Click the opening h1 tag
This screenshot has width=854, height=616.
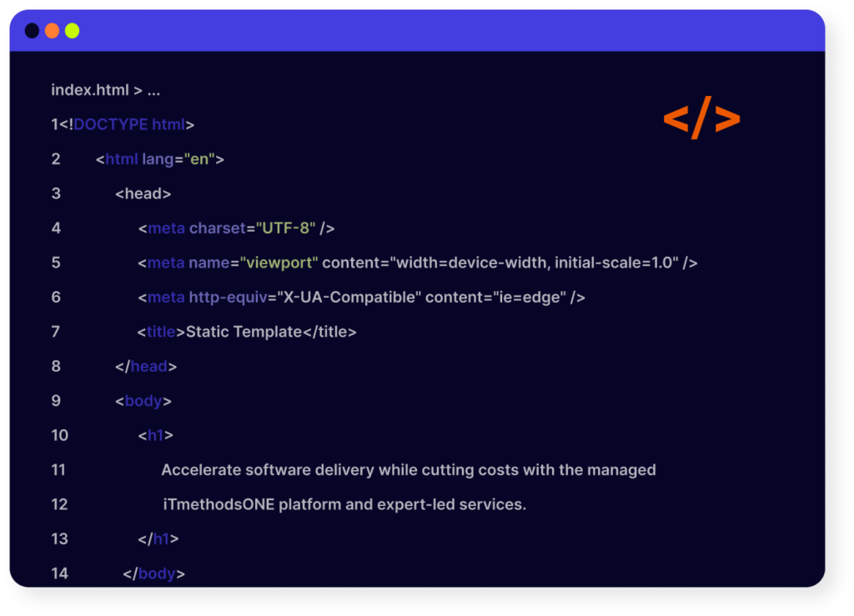pyautogui.click(x=156, y=435)
